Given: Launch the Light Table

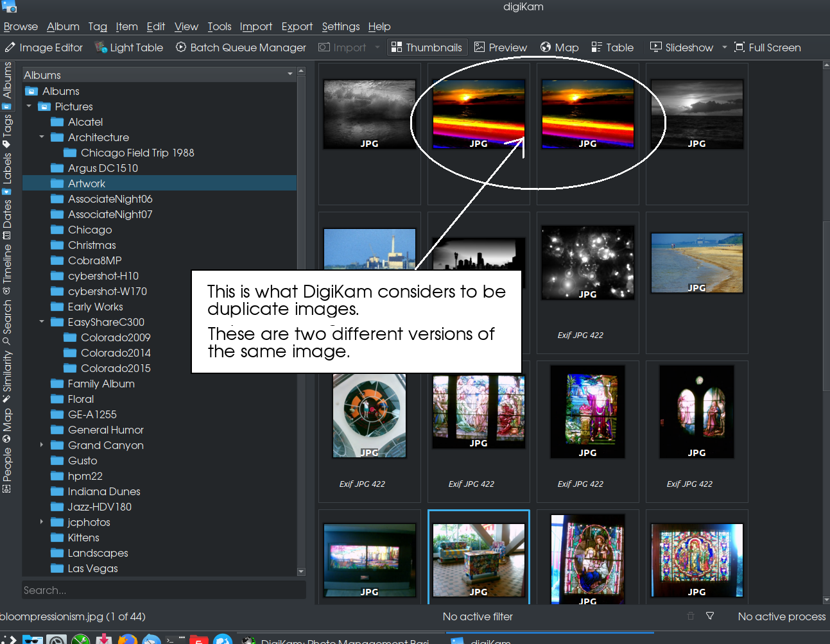Looking at the screenshot, I should [129, 47].
